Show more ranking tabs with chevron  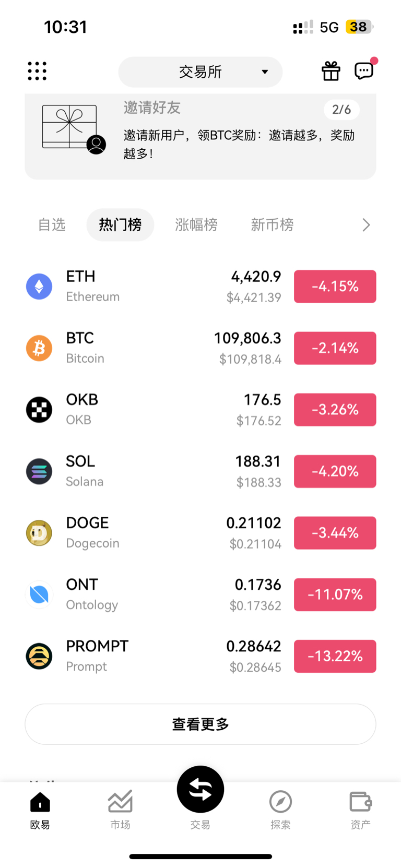[366, 225]
